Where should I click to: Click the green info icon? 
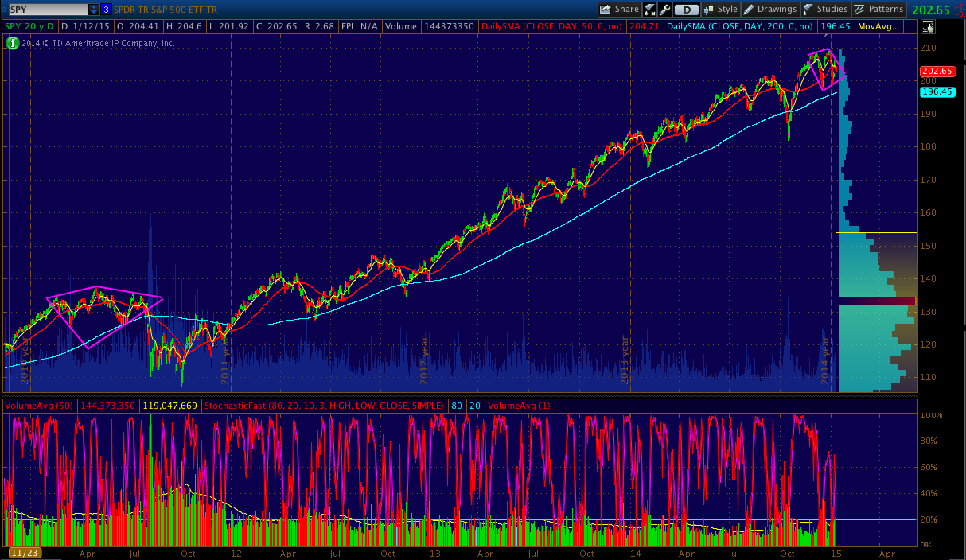(x=12, y=43)
